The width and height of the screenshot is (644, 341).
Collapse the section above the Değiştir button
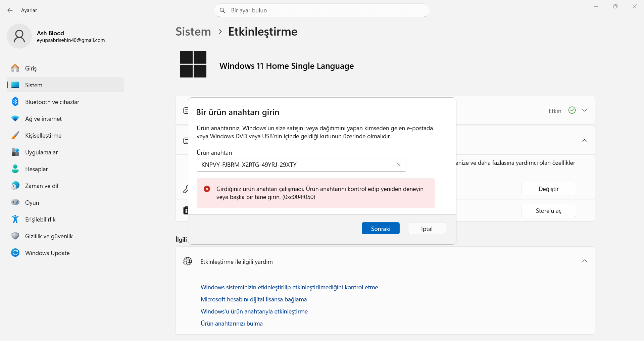585,140
